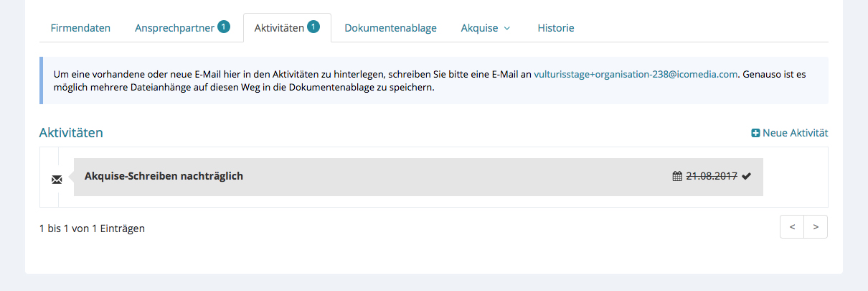This screenshot has width=868, height=291.
Task: Click the envelope icon beside the activity entry
Action: pos(57,180)
